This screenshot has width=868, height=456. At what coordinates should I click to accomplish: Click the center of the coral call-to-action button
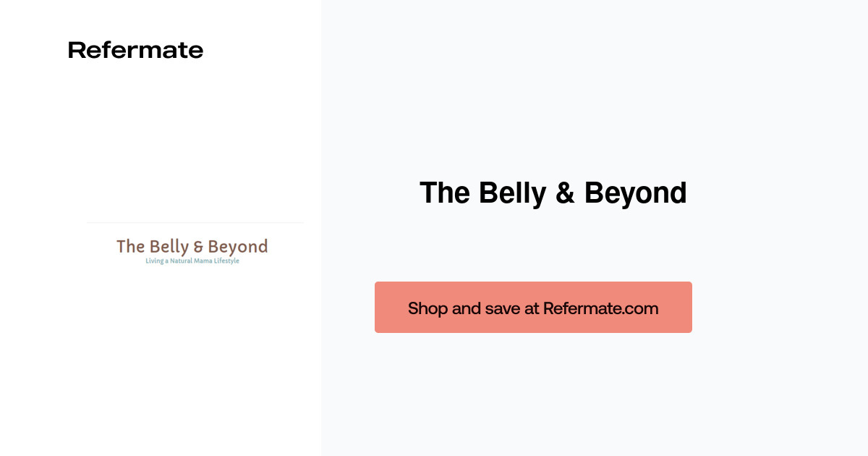[x=533, y=308]
